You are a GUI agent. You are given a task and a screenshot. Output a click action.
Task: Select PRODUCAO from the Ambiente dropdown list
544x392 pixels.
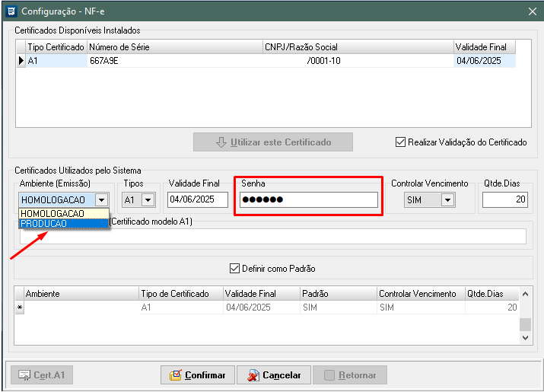pos(63,224)
